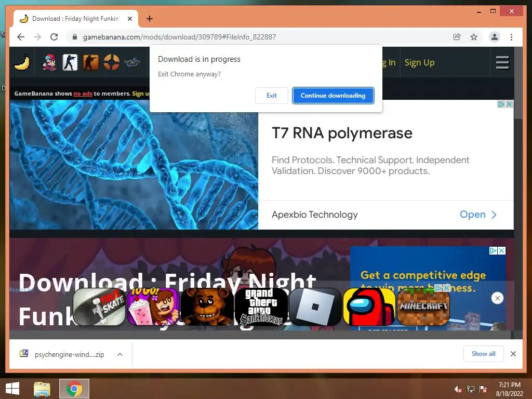Dismiss the game icons banner with round X
The image size is (532, 399).
497,298
